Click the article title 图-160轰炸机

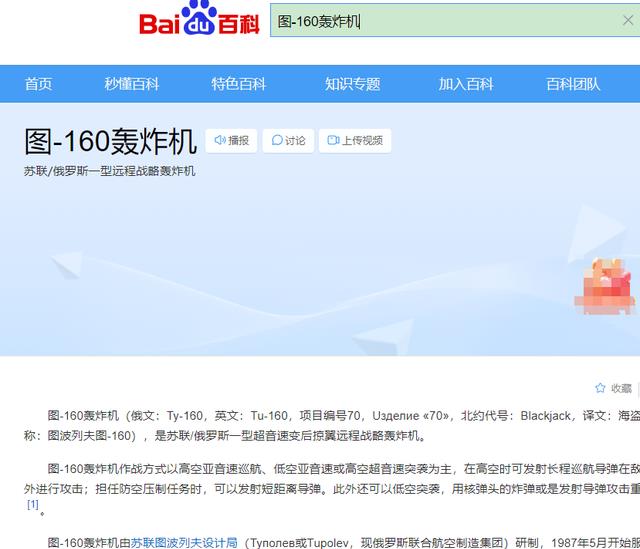(x=111, y=142)
